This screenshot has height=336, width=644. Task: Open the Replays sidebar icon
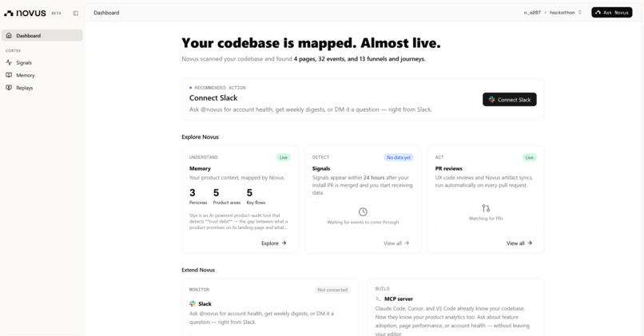[9, 88]
